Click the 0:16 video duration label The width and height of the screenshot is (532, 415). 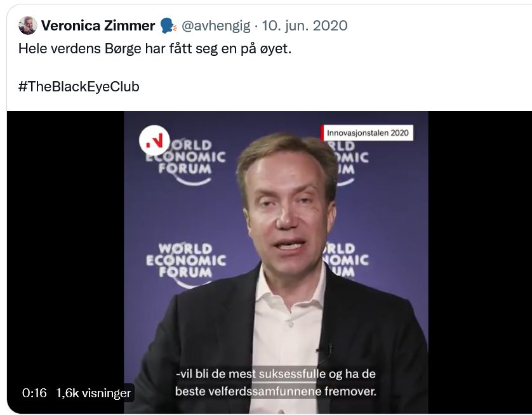34,393
